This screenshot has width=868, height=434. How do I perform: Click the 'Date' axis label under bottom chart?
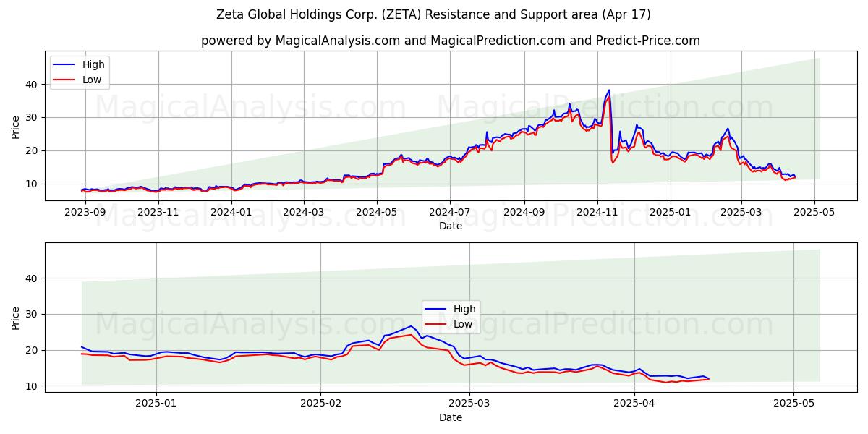(x=451, y=417)
